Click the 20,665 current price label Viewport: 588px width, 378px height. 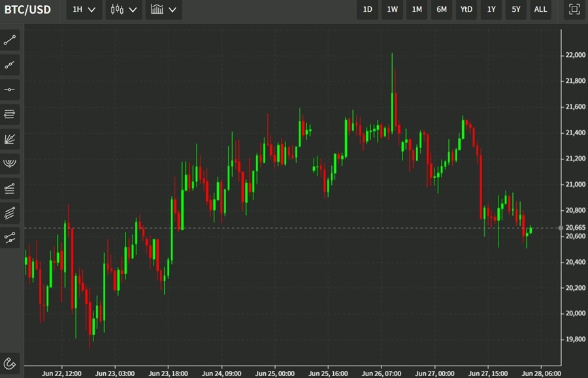[x=575, y=227]
